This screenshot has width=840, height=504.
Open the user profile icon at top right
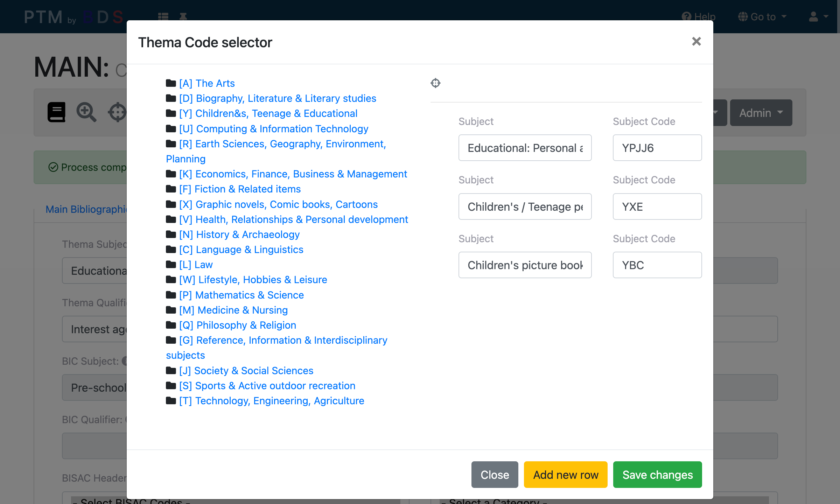(x=814, y=16)
